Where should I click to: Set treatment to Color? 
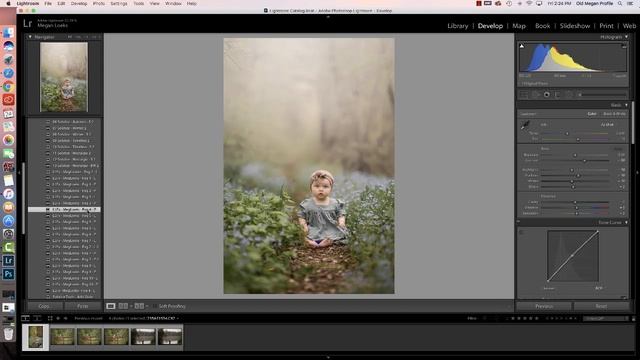pos(592,114)
